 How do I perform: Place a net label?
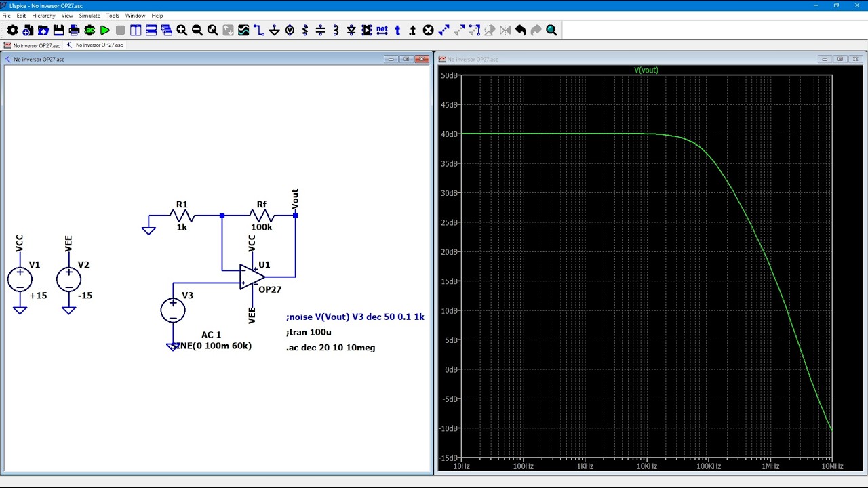point(382,30)
